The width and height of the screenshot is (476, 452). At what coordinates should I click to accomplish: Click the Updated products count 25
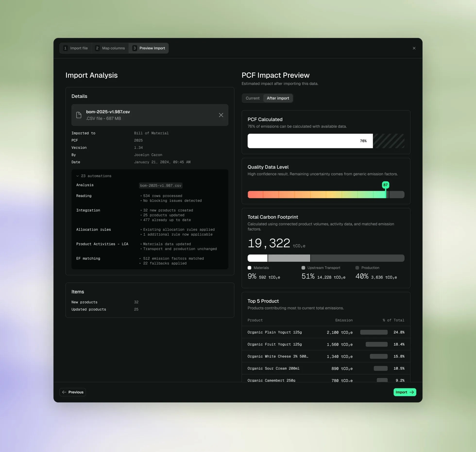(136, 309)
